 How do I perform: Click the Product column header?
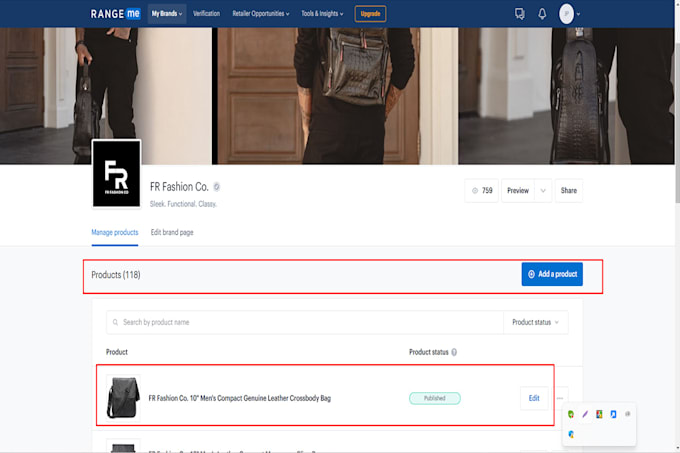pos(117,352)
